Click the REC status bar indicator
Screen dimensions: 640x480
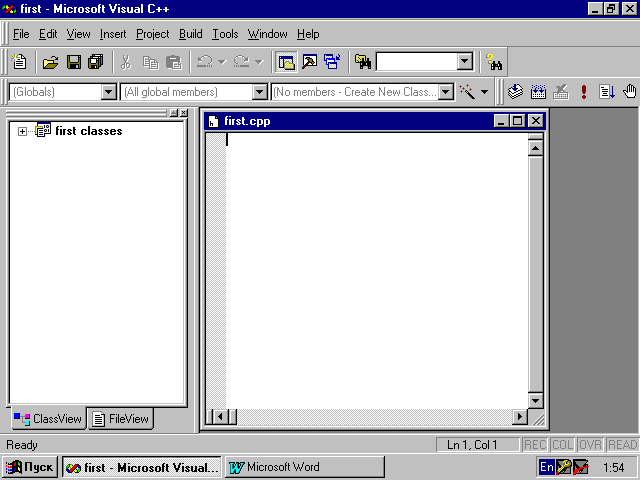pyautogui.click(x=536, y=444)
